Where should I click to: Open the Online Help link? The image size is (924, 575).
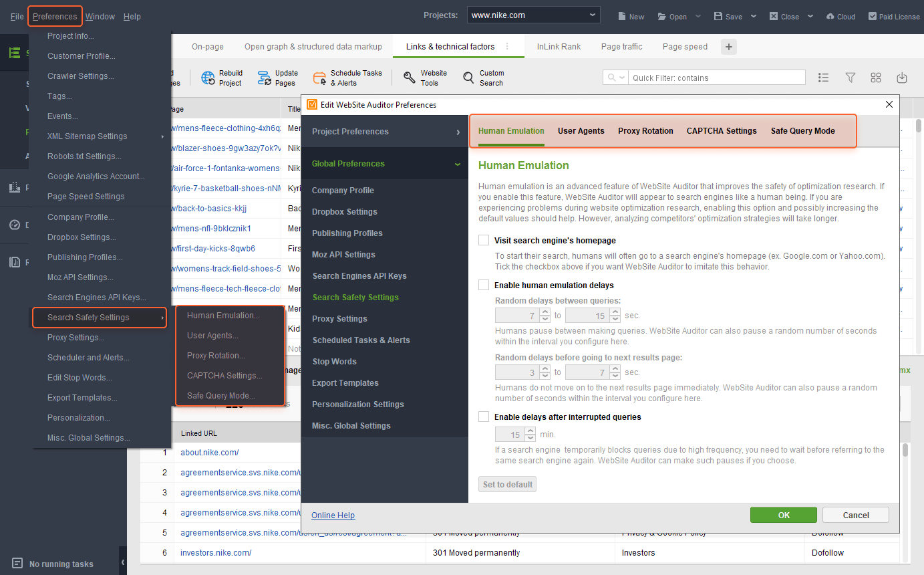pyautogui.click(x=333, y=515)
